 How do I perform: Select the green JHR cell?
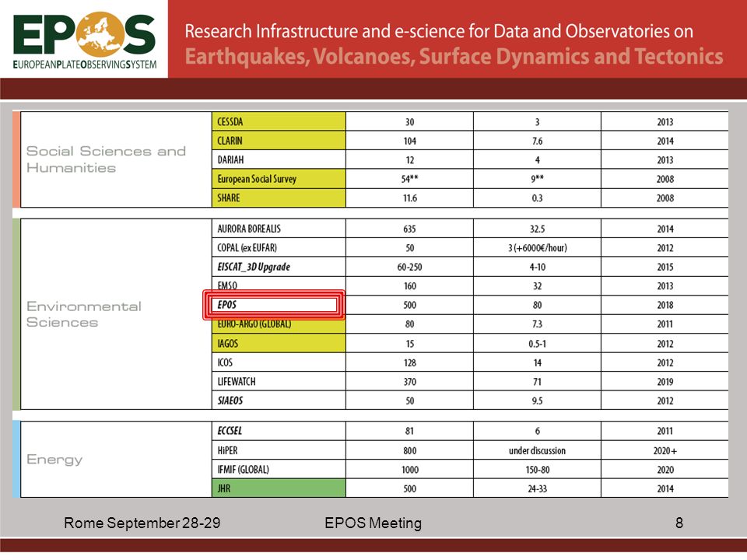click(x=279, y=488)
